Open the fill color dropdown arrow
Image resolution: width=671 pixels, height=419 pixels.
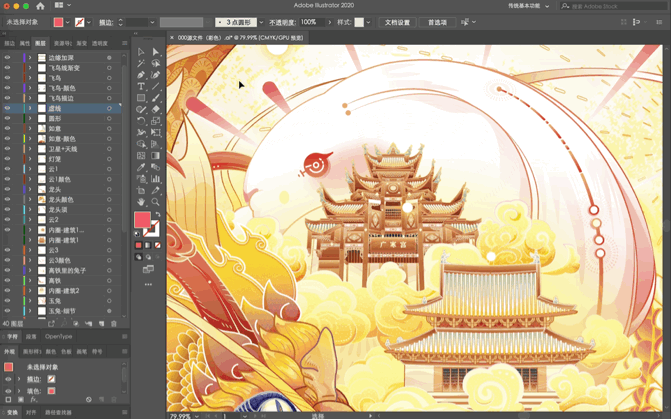click(x=67, y=22)
